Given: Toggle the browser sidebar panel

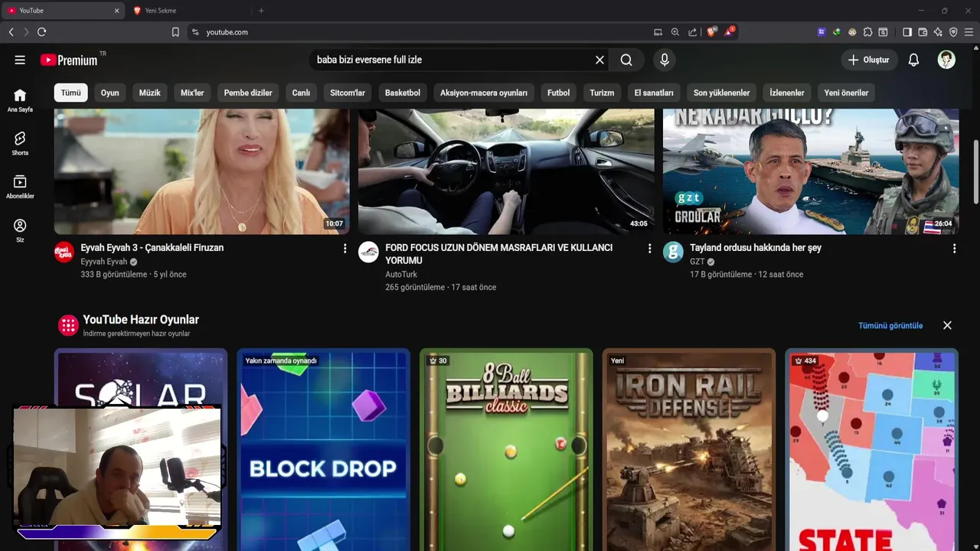Looking at the screenshot, I should pyautogui.click(x=907, y=32).
